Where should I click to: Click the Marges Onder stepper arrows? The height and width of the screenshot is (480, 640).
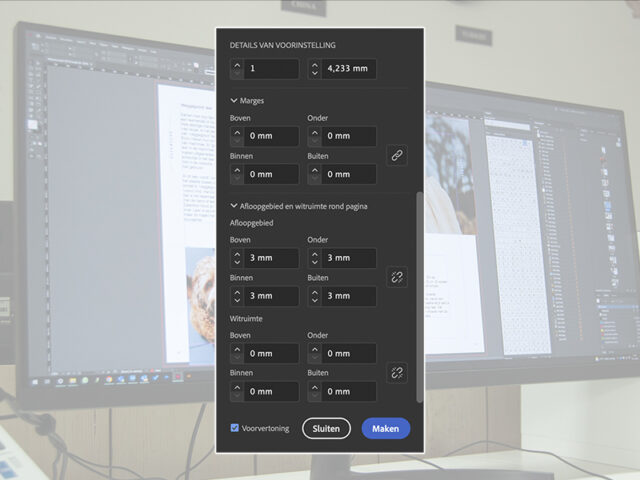pyautogui.click(x=315, y=136)
